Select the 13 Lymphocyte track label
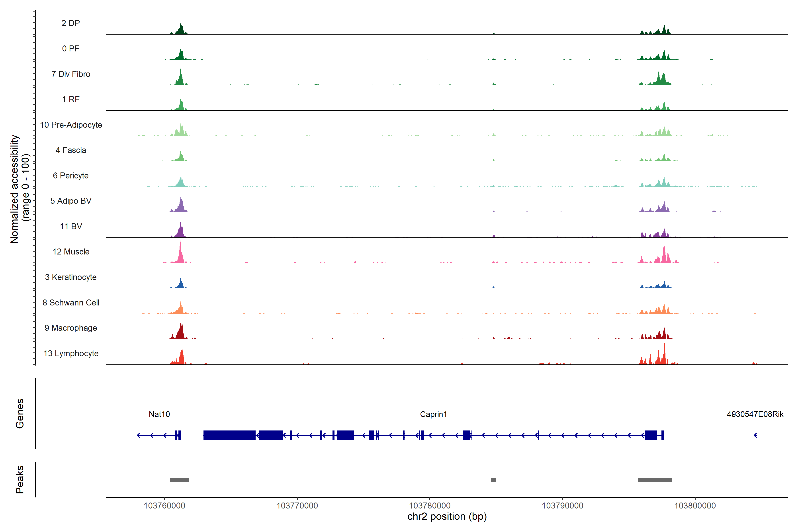 point(71,353)
